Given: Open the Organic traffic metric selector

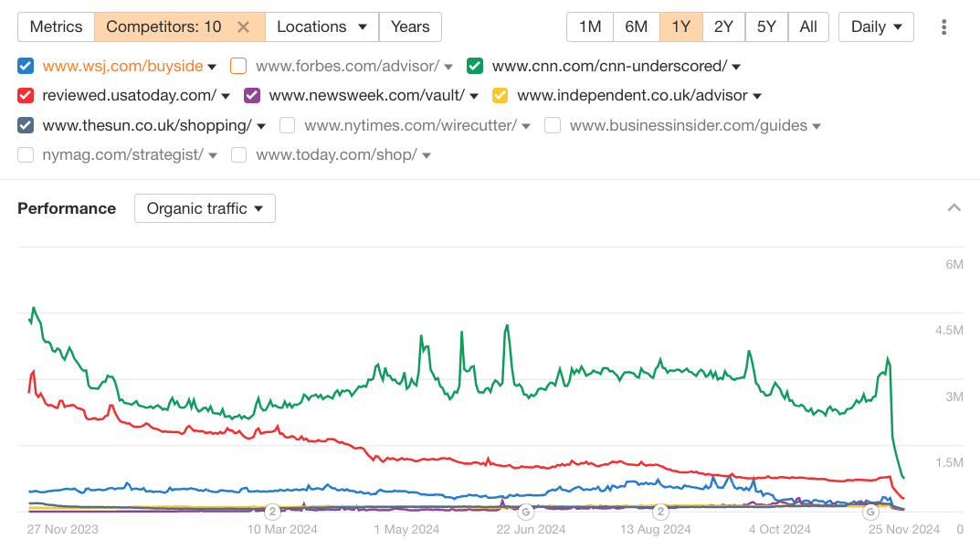Looking at the screenshot, I should pyautogui.click(x=204, y=208).
